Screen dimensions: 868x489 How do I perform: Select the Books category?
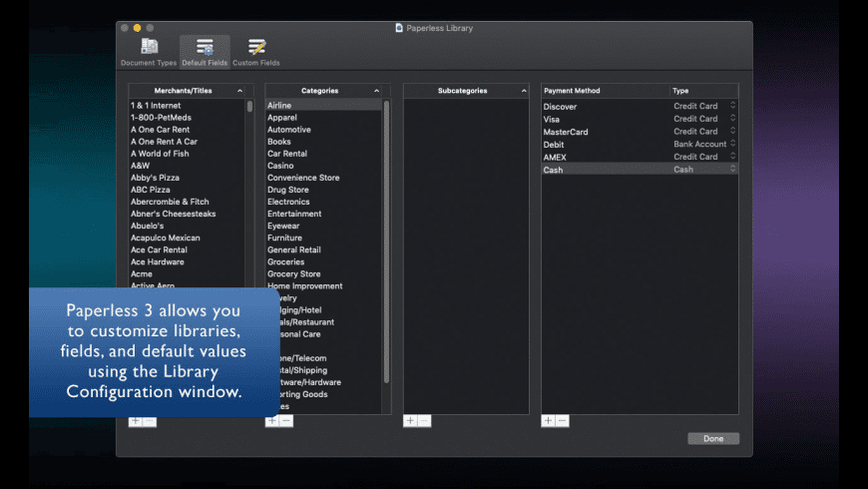click(323, 142)
